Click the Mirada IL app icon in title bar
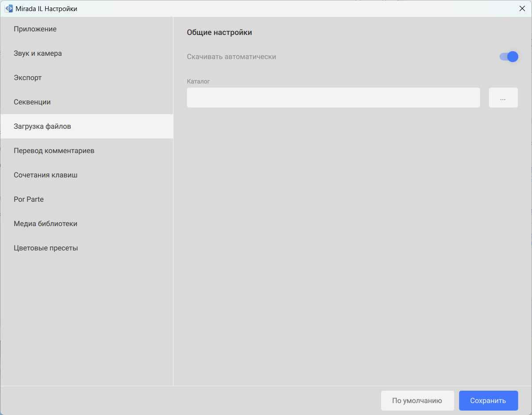The height and width of the screenshot is (415, 532). (x=9, y=8)
